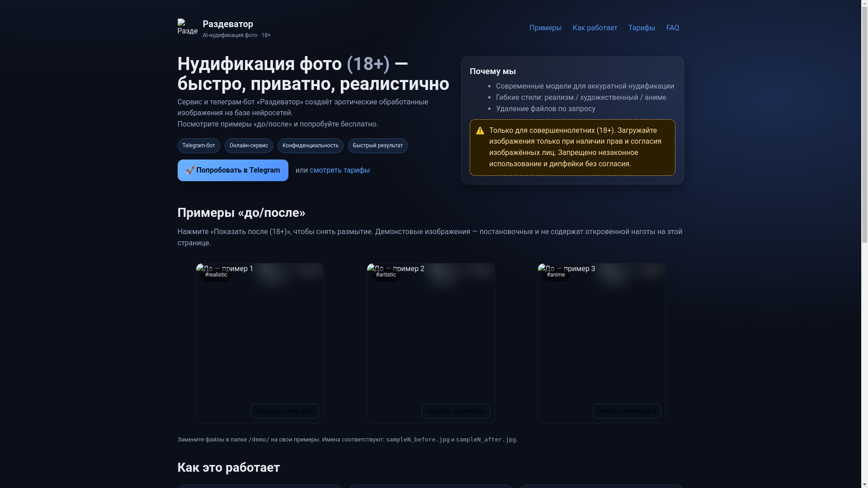Viewport: 868px width, 488px height.
Task: Click the Быстрый результат chip
Action: (377, 145)
